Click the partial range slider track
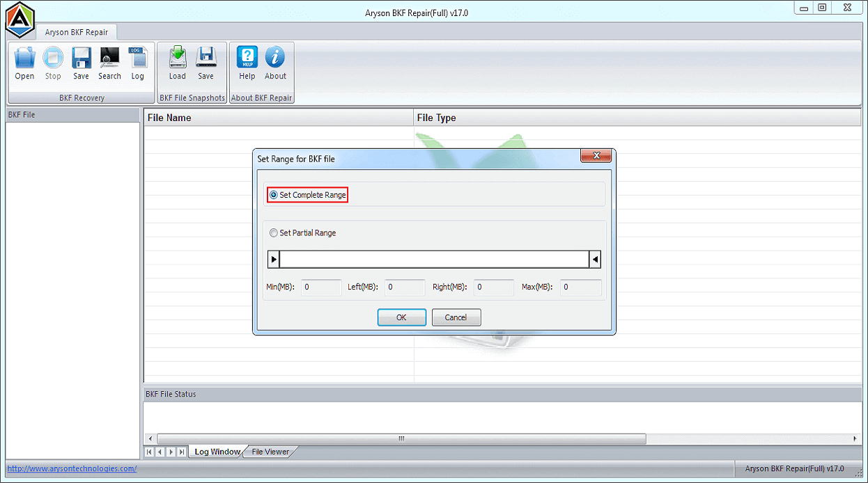This screenshot has width=868, height=483. (434, 260)
